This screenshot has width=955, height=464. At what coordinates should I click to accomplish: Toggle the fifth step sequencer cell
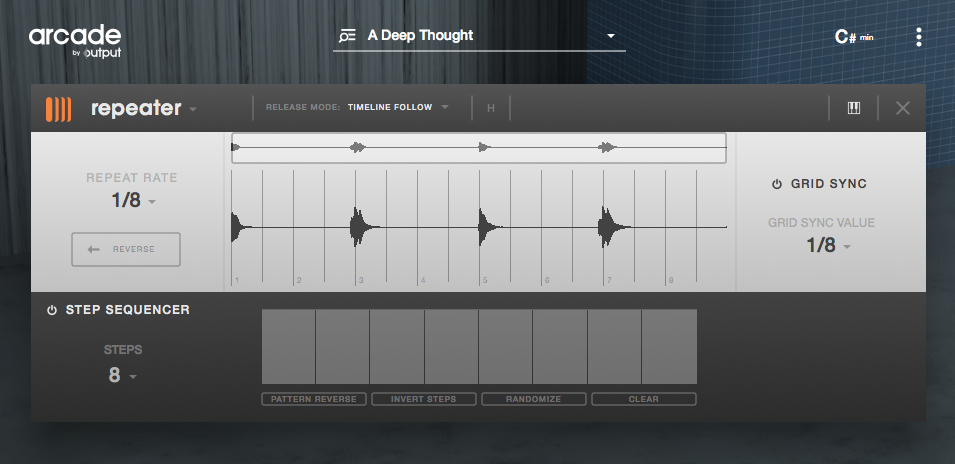coord(506,346)
